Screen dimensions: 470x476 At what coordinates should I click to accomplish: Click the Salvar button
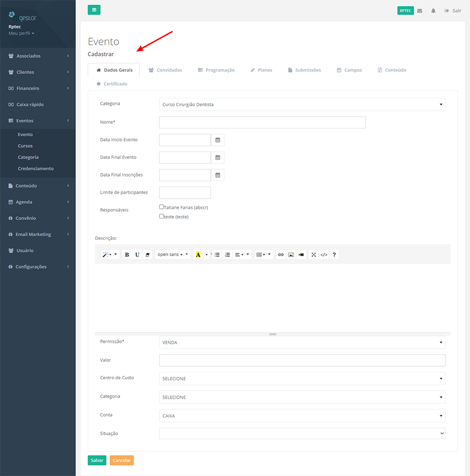click(97, 460)
